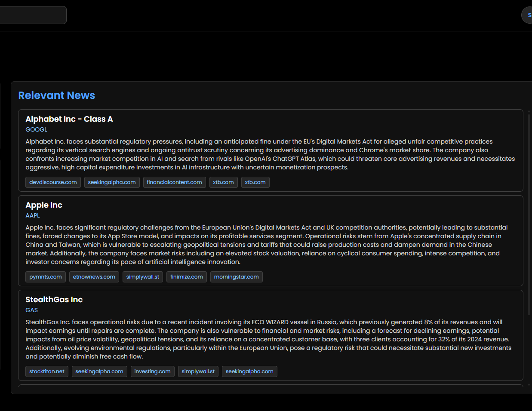Open the devdiscourse.com source link
Viewport: 532px width, 411px height.
point(53,182)
